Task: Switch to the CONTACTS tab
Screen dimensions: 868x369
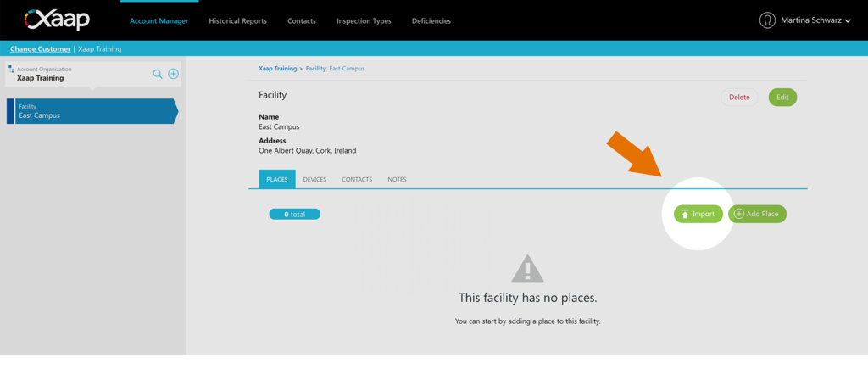Action: point(357,180)
